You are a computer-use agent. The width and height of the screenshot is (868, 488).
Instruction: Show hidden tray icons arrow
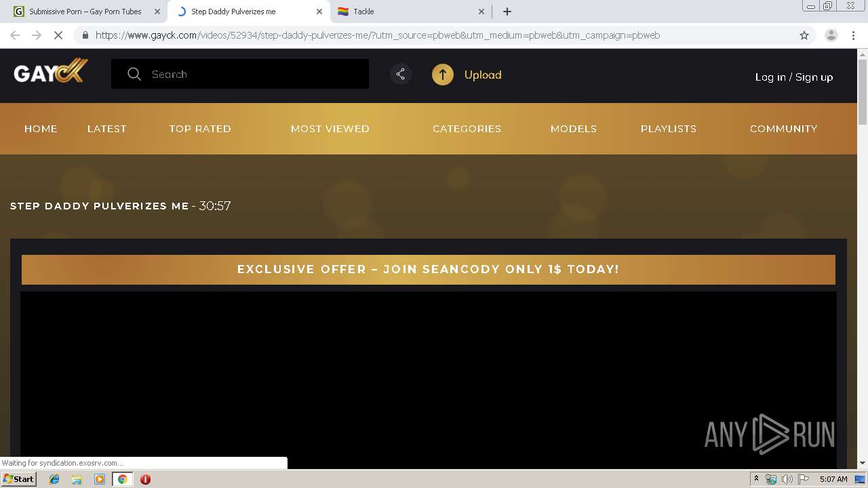pos(756,479)
